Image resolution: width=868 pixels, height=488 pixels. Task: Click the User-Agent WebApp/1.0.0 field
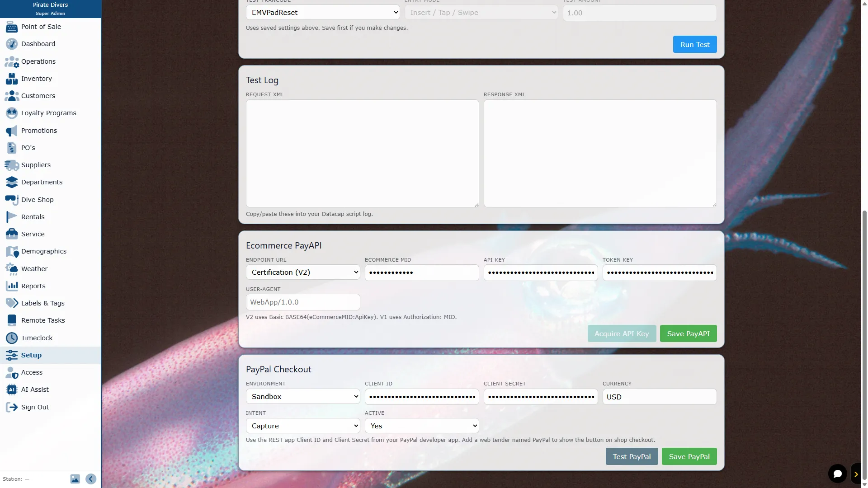[x=303, y=302]
